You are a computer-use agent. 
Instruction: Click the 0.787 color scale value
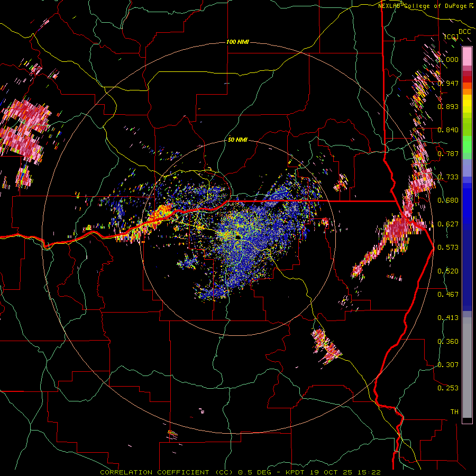coord(448,153)
